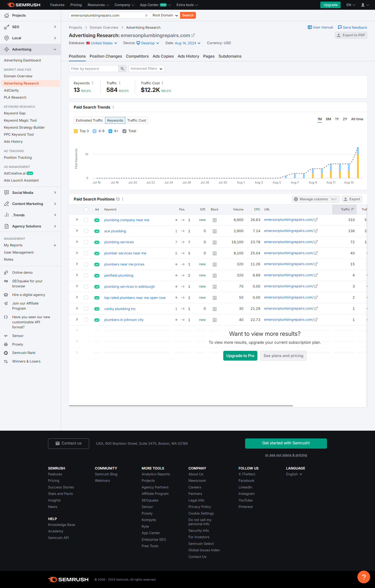Image resolution: width=375 pixels, height=588 pixels.
Task: Toggle the 9+ positions checkbox
Action: [110, 131]
